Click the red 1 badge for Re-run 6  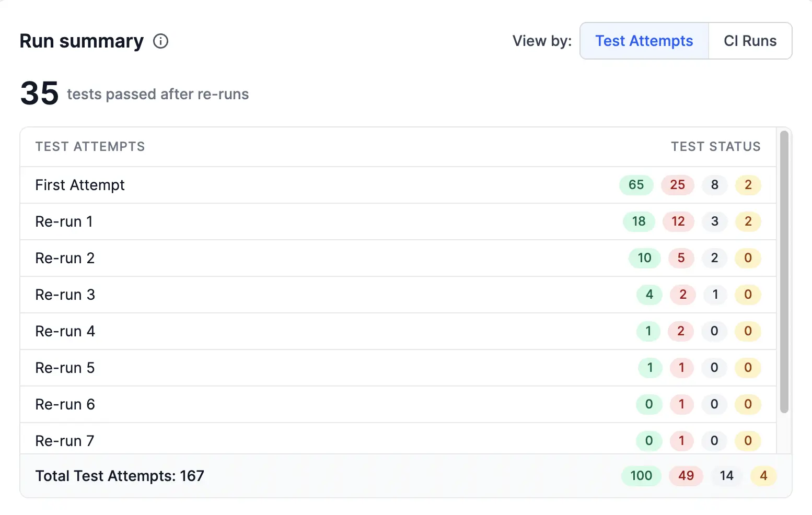point(681,404)
